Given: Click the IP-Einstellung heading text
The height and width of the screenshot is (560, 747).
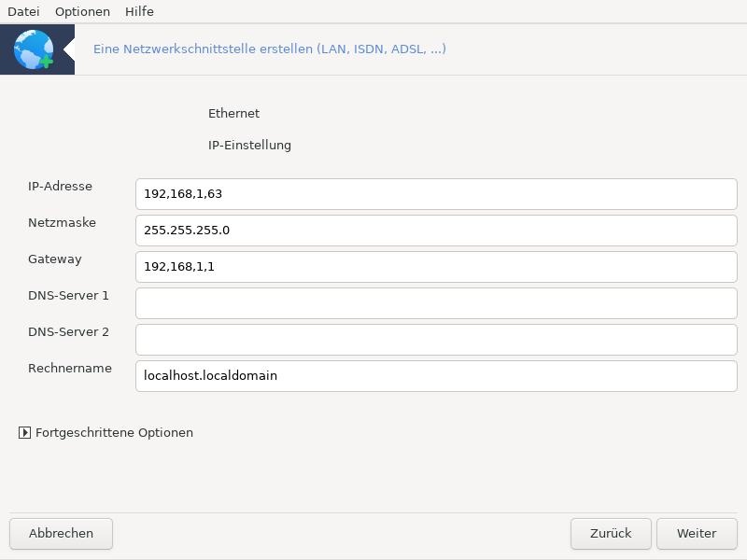Looking at the screenshot, I should (x=249, y=145).
